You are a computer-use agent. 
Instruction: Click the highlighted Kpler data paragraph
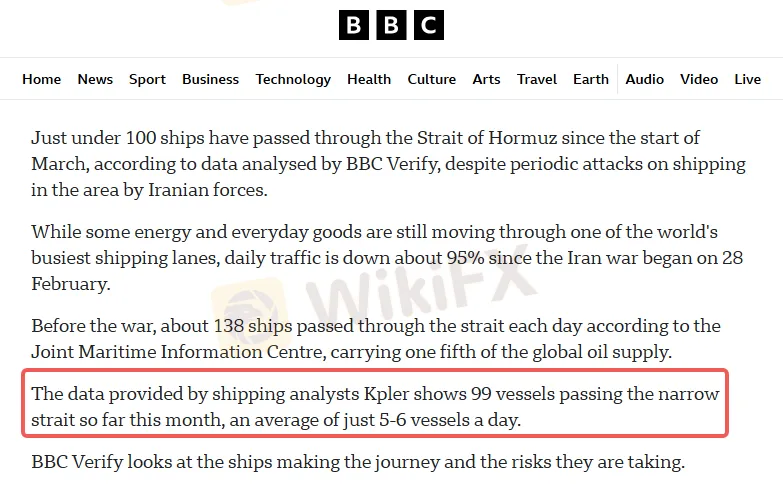point(375,406)
